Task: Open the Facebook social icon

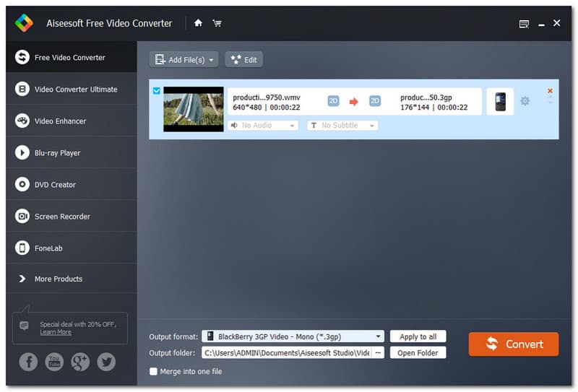Action: pos(28,362)
